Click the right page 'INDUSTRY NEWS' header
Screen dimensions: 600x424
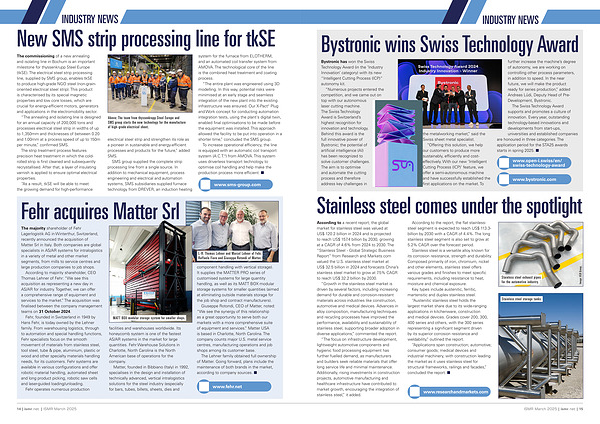pyautogui.click(x=510, y=20)
